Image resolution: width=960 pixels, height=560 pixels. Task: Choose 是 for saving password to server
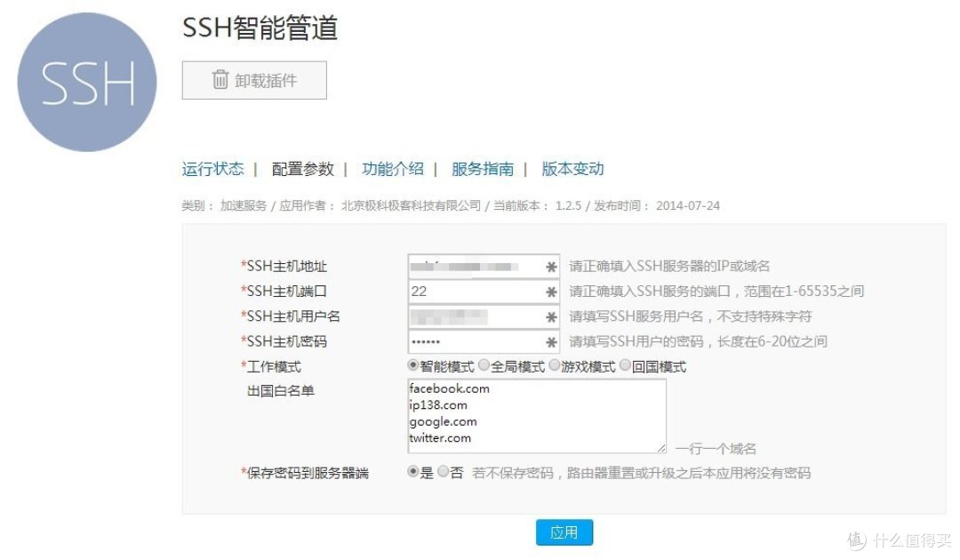point(413,472)
